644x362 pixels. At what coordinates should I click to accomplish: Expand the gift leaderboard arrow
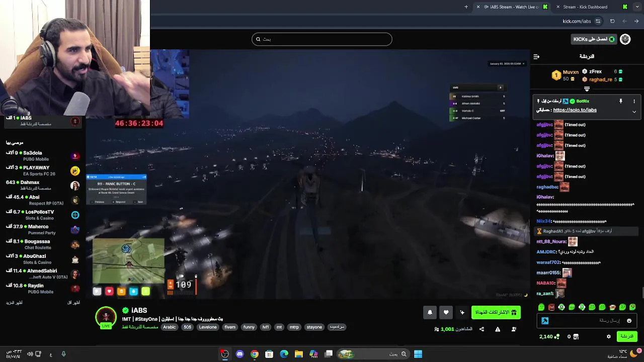[x=587, y=89]
